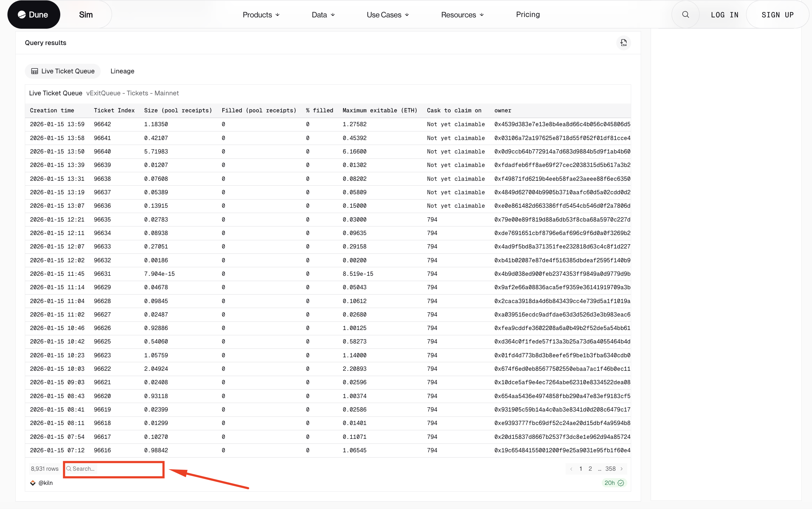Select owner address starting 0x19c65484

(x=562, y=451)
